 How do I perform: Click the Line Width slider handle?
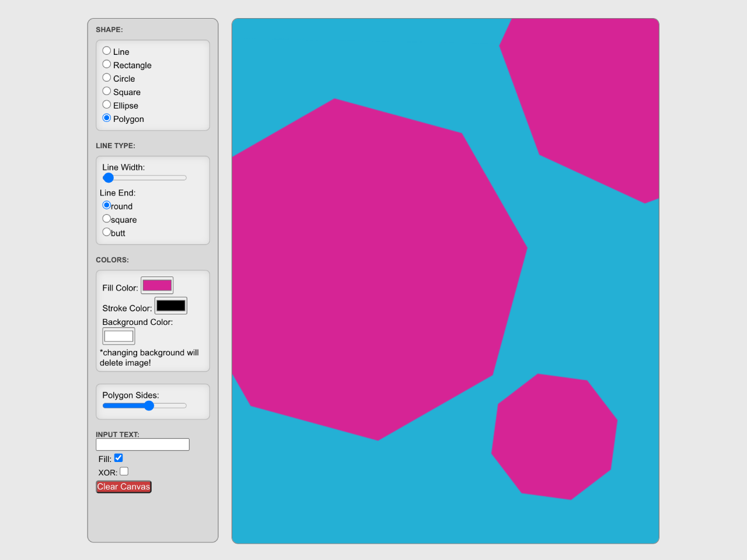click(x=108, y=177)
